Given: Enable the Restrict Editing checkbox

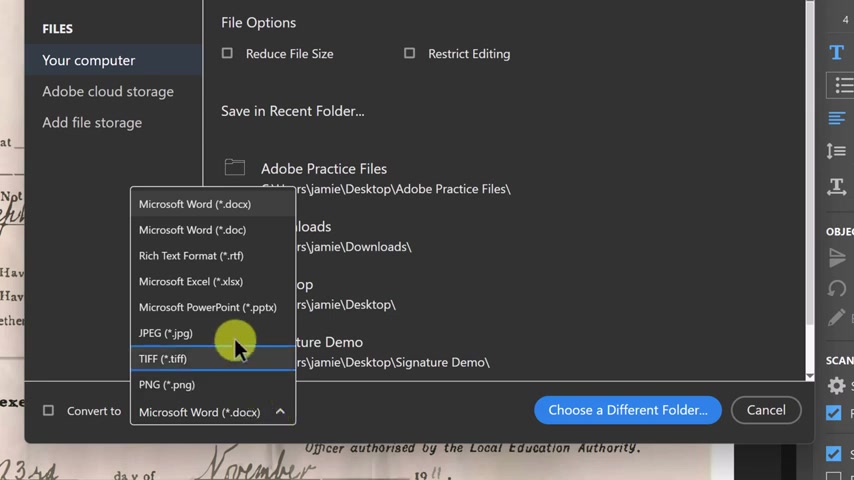Looking at the screenshot, I should point(409,53).
